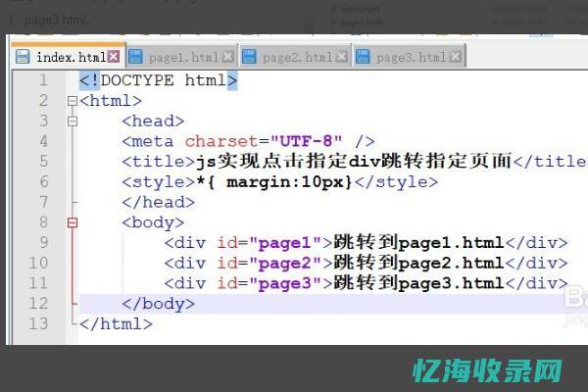
Task: Click the opening body tag on line 8
Action: [x=153, y=222]
